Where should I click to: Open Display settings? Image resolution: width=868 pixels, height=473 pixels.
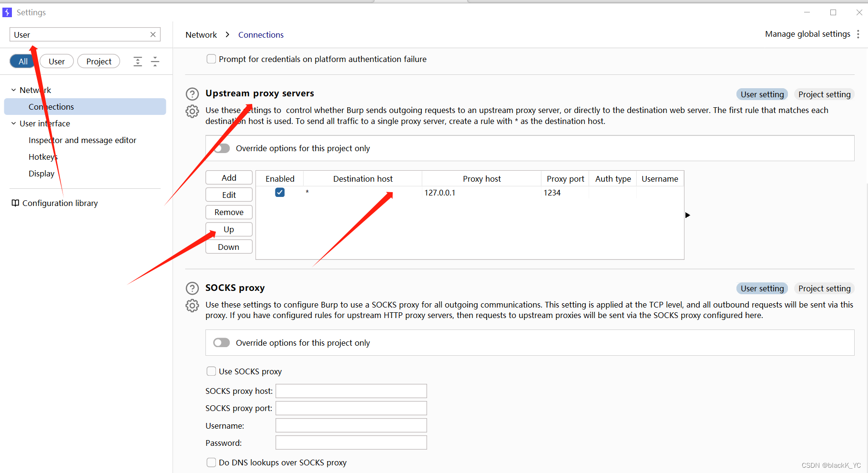point(41,174)
